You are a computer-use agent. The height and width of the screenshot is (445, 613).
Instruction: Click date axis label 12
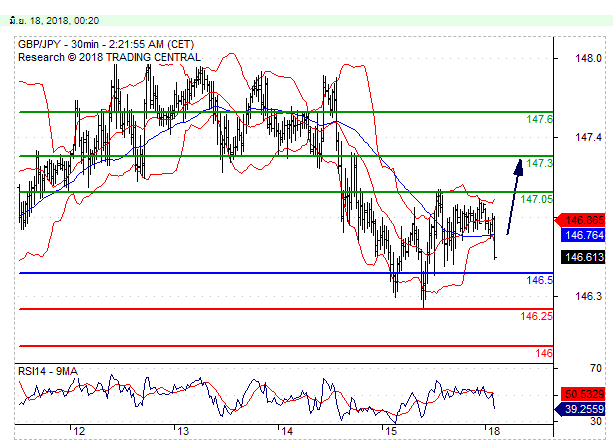[79, 431]
